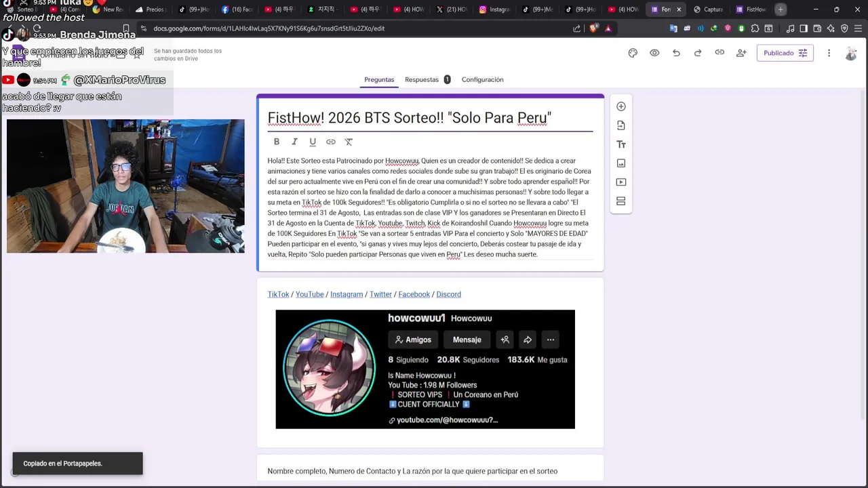868x488 pixels.
Task: Click into the form description paragraph
Action: (x=430, y=207)
